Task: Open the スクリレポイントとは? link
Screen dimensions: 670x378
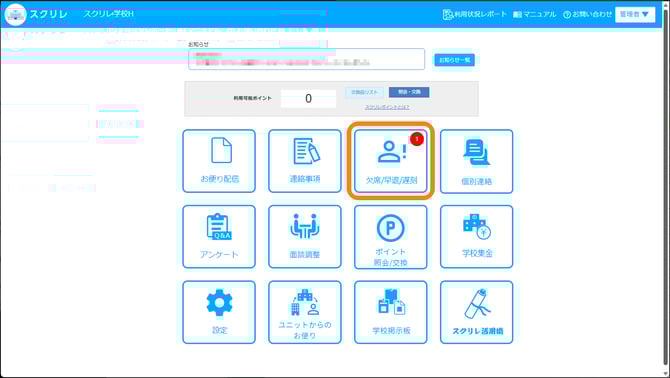Action: pyautogui.click(x=387, y=107)
